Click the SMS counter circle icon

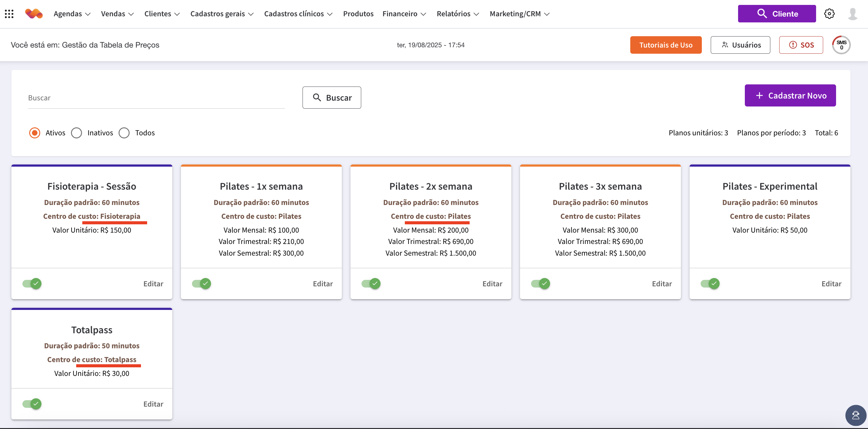841,45
